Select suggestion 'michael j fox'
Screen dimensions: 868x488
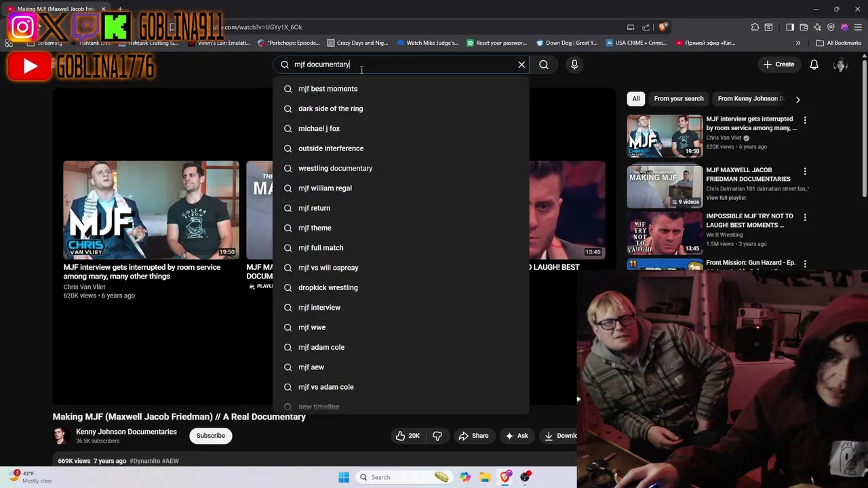point(401,129)
